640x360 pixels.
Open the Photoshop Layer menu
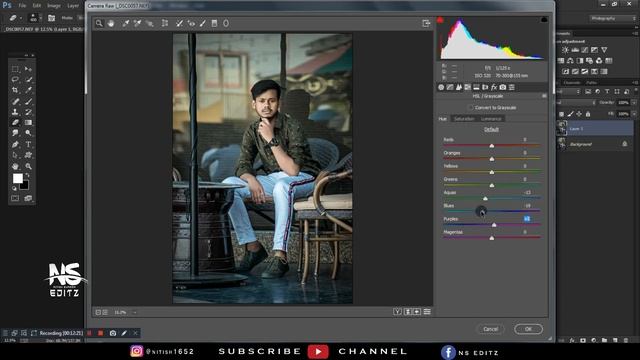[x=73, y=6]
